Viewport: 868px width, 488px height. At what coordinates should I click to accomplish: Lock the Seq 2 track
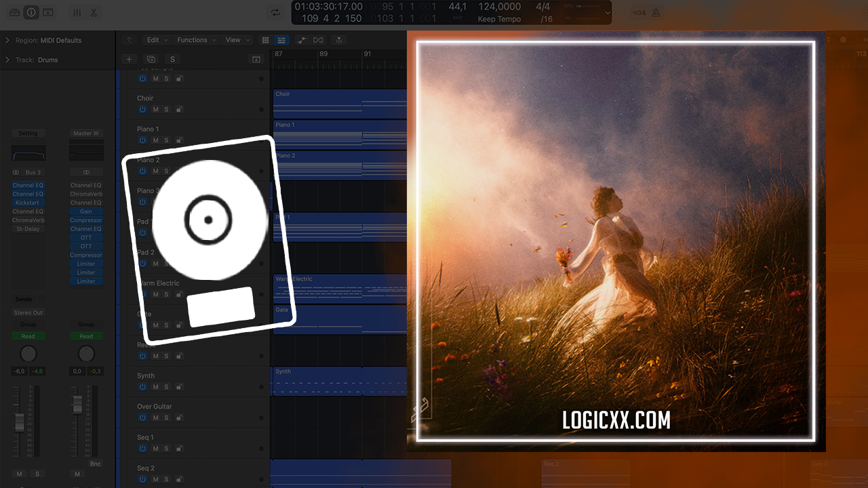179,480
